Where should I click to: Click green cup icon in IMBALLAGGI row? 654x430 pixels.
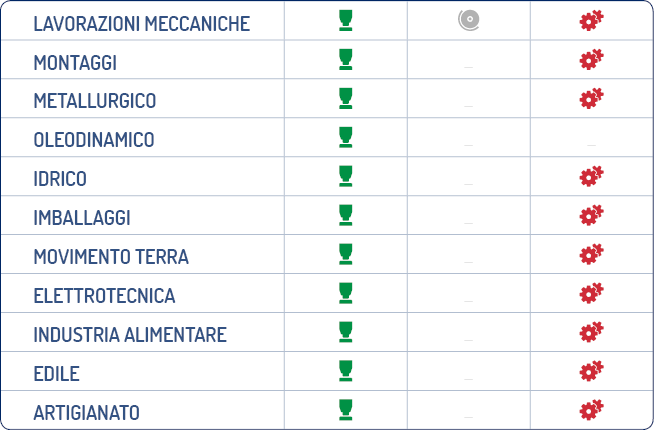click(x=346, y=215)
